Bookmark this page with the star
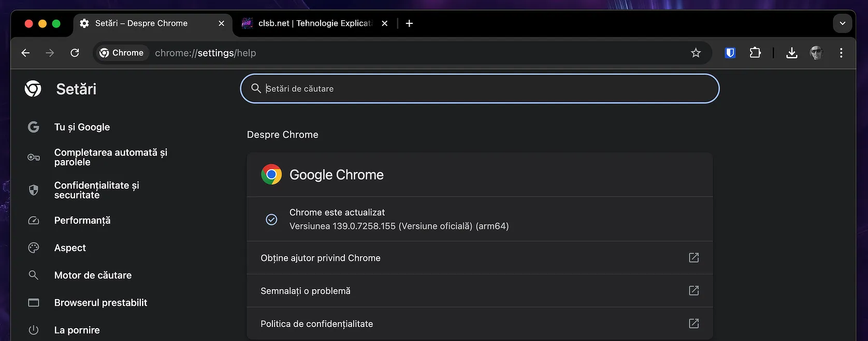This screenshot has height=341, width=868. 696,53
